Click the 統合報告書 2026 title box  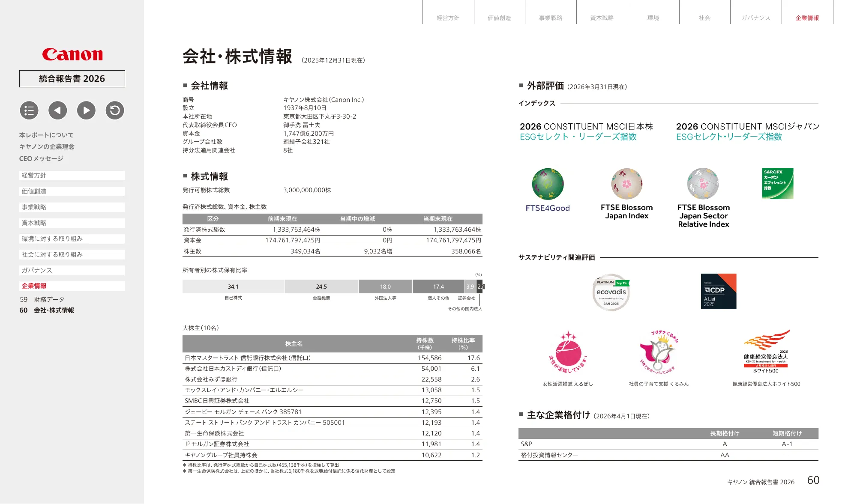pyautogui.click(x=72, y=79)
